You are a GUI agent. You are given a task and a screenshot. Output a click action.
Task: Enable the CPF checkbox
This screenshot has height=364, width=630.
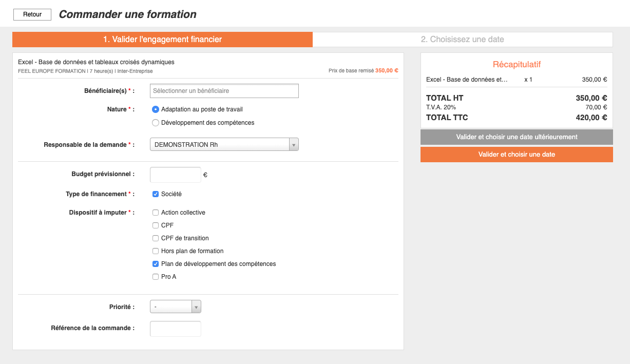coord(156,225)
